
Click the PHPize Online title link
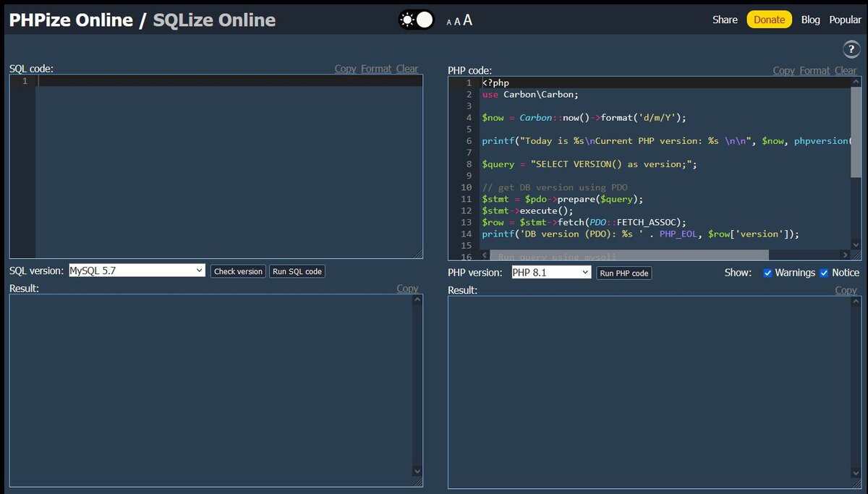pyautogui.click(x=71, y=20)
